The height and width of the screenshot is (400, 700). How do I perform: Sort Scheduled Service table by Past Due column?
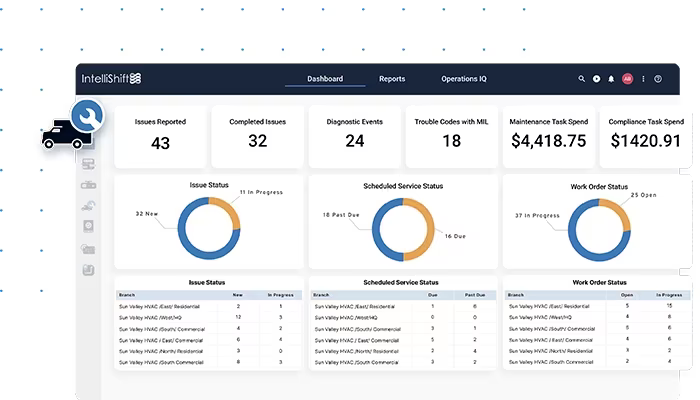(475, 295)
